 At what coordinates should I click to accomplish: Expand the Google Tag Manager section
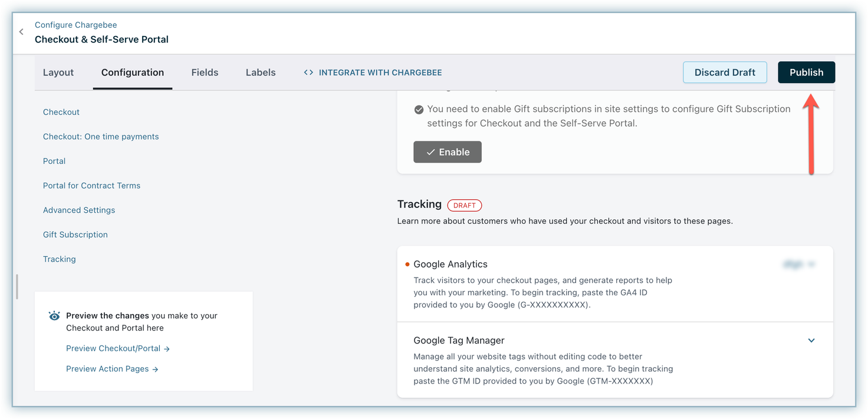(x=811, y=341)
